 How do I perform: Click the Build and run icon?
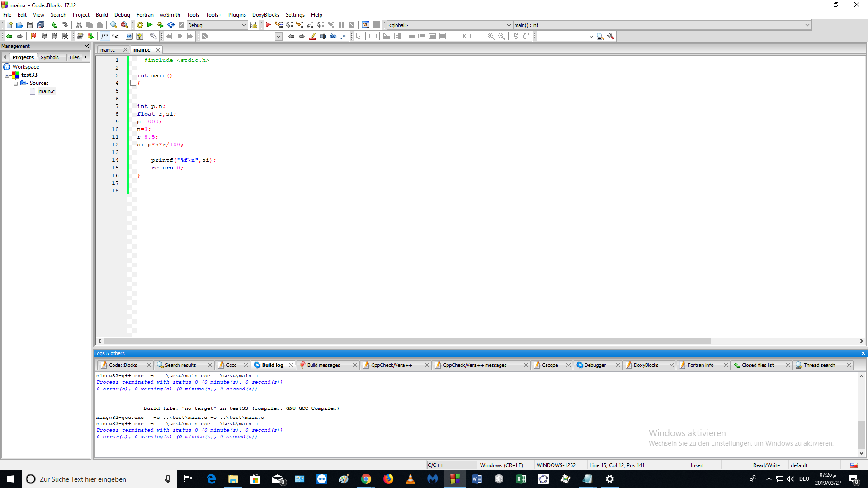(160, 25)
